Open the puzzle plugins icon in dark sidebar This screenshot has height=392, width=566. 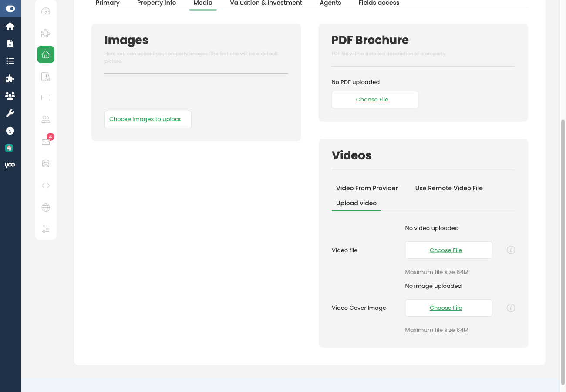(10, 78)
